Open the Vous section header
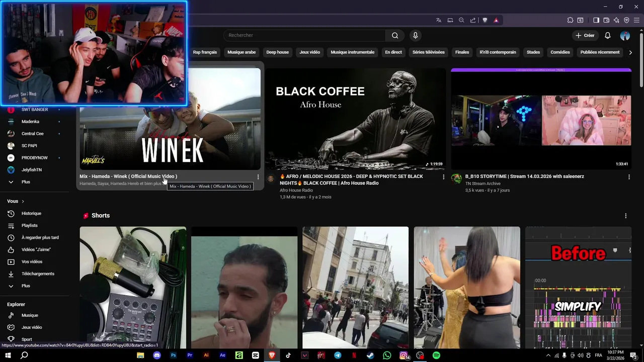This screenshot has width=644, height=362. [16, 201]
